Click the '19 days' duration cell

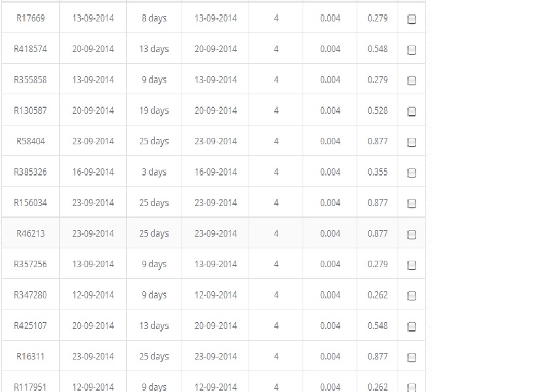(x=154, y=111)
